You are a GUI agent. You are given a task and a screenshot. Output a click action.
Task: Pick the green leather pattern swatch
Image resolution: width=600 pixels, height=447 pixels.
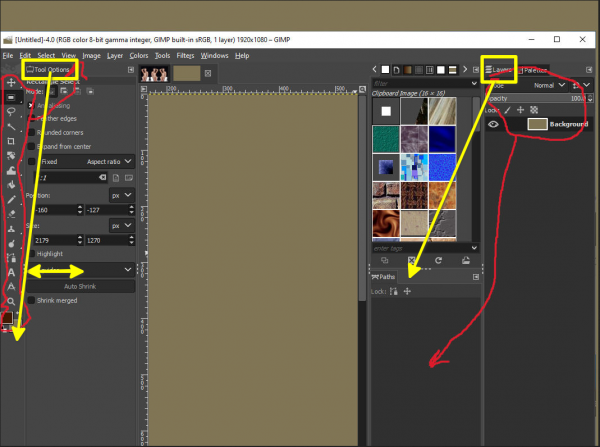click(x=386, y=139)
